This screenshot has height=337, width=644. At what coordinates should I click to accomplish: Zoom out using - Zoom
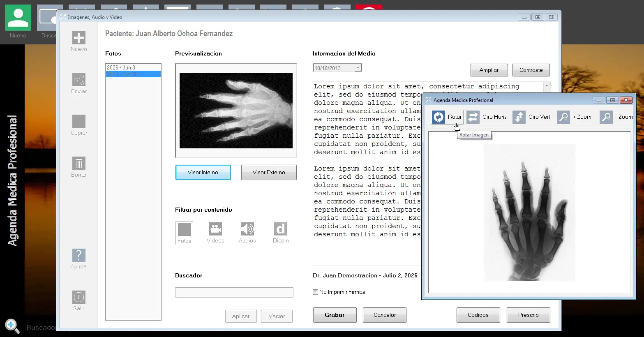[x=616, y=117]
